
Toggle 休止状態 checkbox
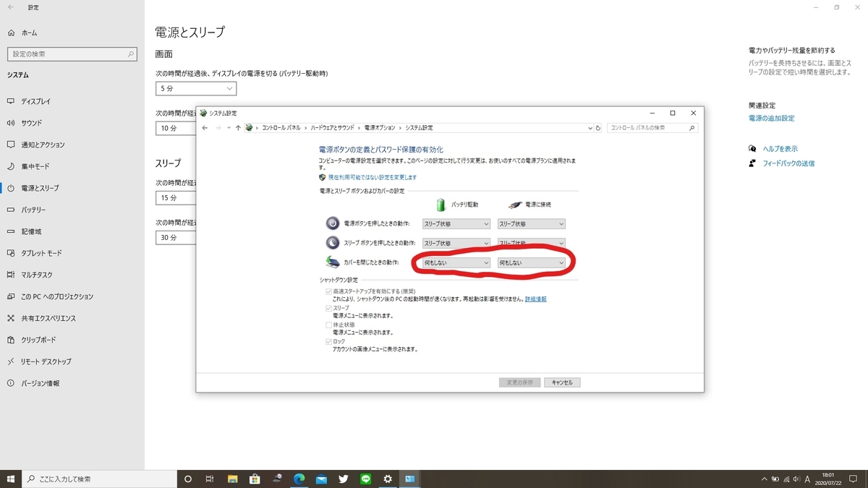pyautogui.click(x=329, y=325)
